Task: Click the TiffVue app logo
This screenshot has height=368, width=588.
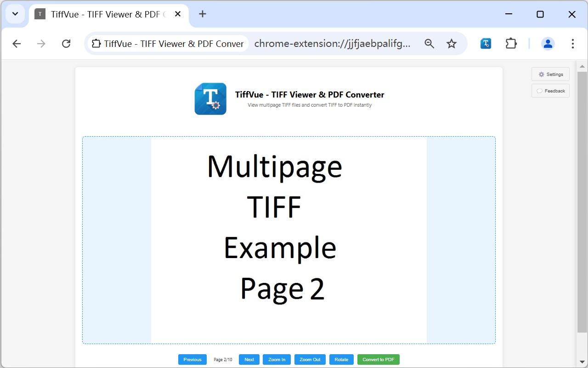Action: (210, 98)
